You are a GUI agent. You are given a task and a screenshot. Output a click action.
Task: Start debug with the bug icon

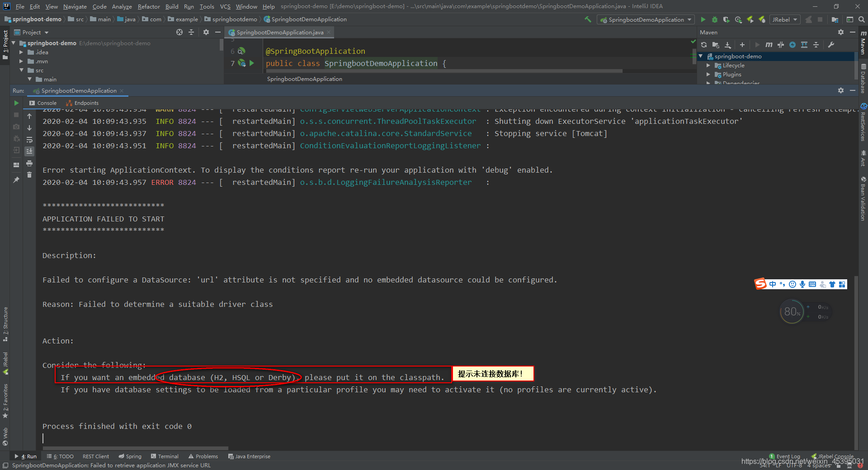point(715,19)
